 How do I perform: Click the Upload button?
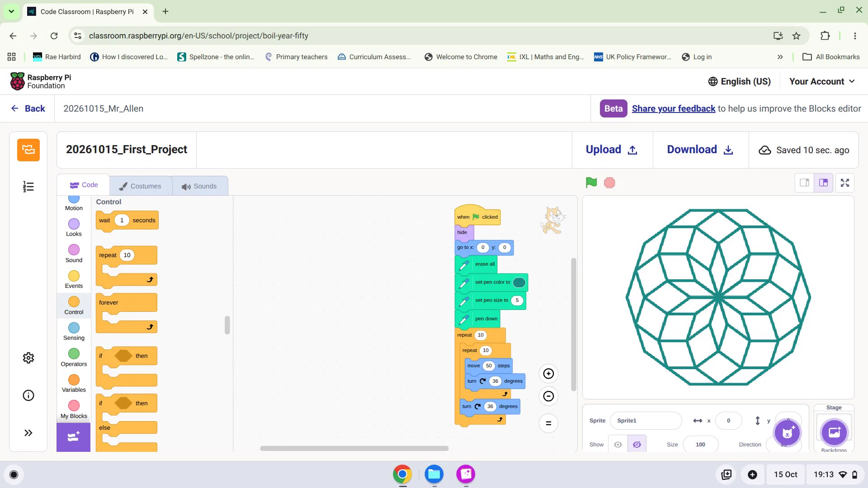pyautogui.click(x=612, y=150)
